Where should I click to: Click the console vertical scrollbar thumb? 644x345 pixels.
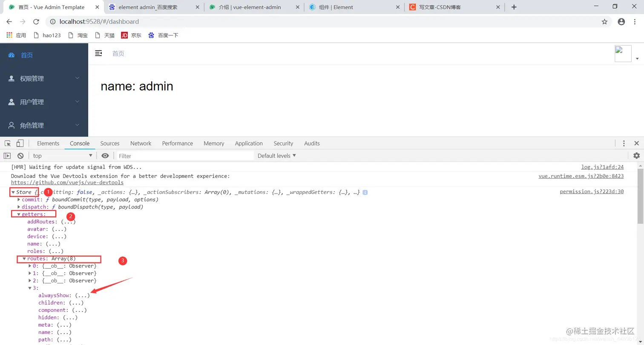coord(640,196)
